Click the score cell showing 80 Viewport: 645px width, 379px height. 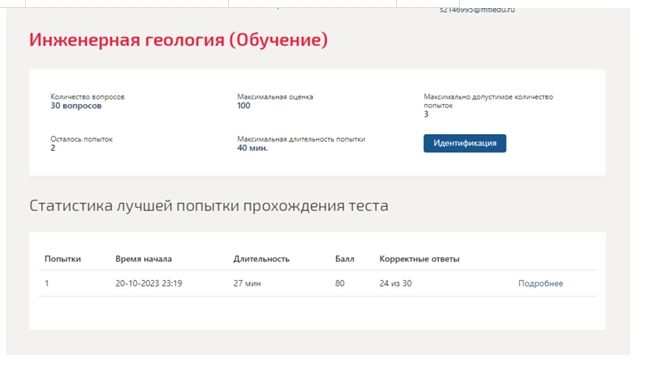pyautogui.click(x=340, y=283)
